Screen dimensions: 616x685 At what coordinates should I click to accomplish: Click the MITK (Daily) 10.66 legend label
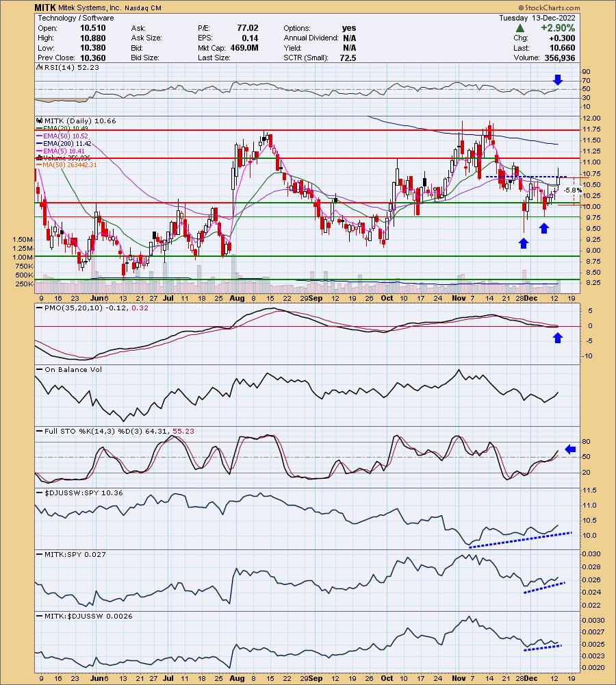(80, 121)
